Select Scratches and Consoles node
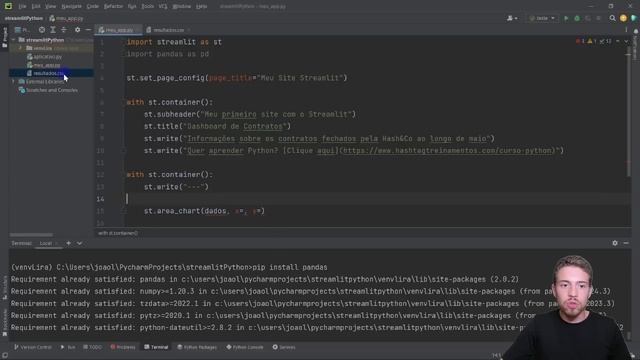The image size is (640, 360). (48, 90)
